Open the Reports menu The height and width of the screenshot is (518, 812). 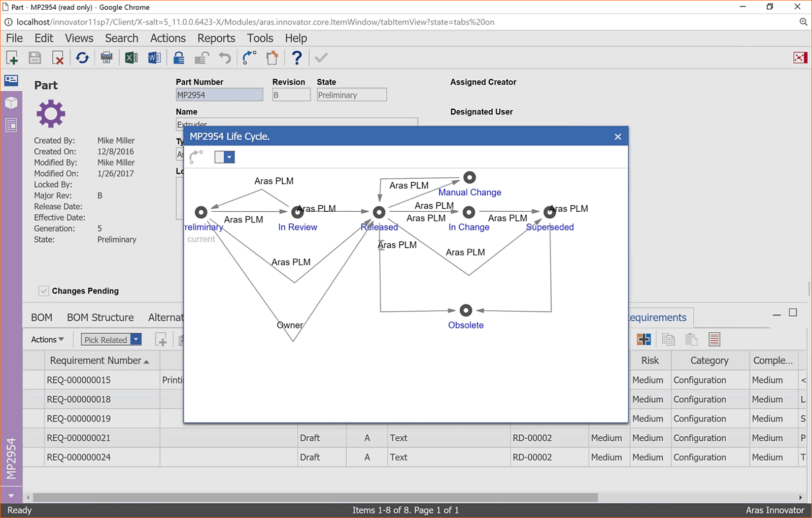tap(216, 38)
